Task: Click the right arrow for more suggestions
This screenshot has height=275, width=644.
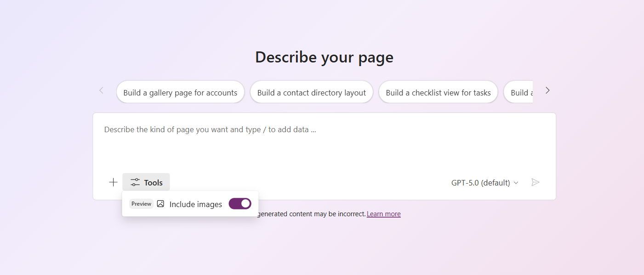Action: click(x=547, y=90)
